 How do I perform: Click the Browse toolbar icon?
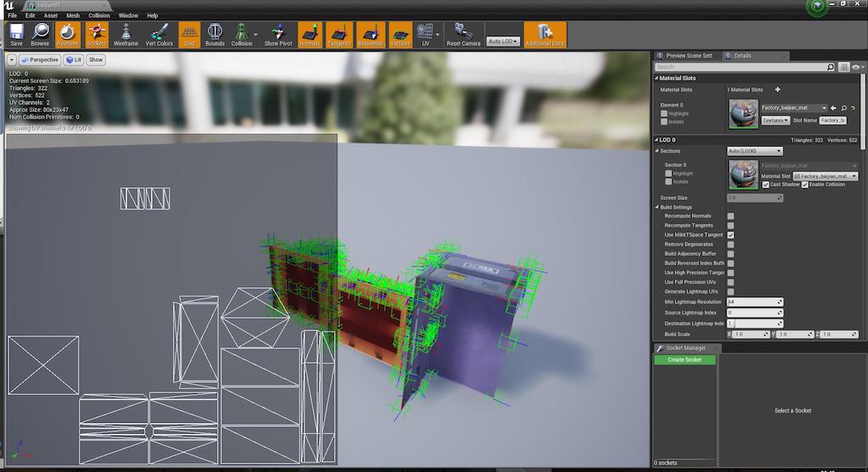[40, 35]
